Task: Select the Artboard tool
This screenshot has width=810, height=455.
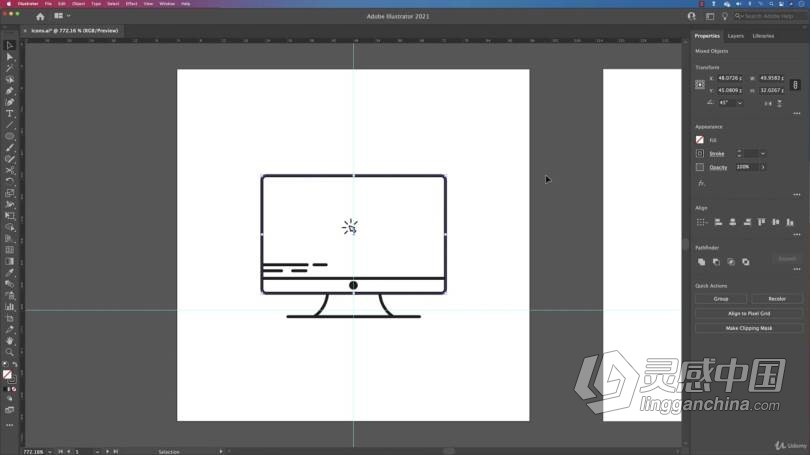Action: [x=10, y=318]
